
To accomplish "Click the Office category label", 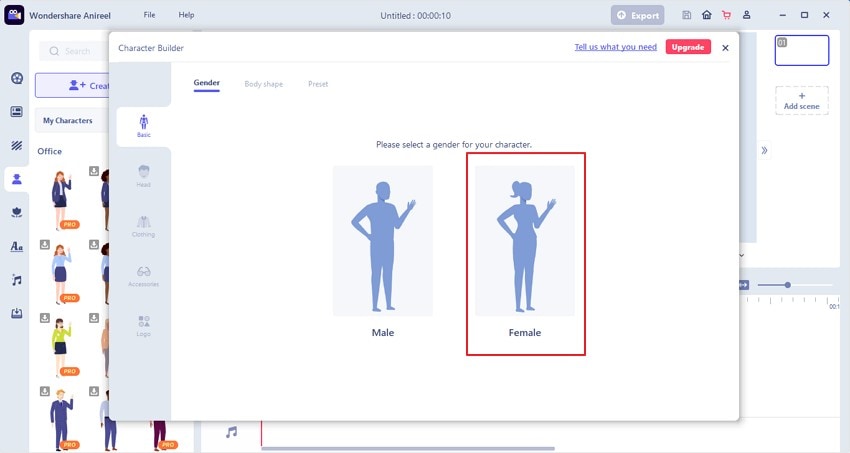I will (49, 151).
